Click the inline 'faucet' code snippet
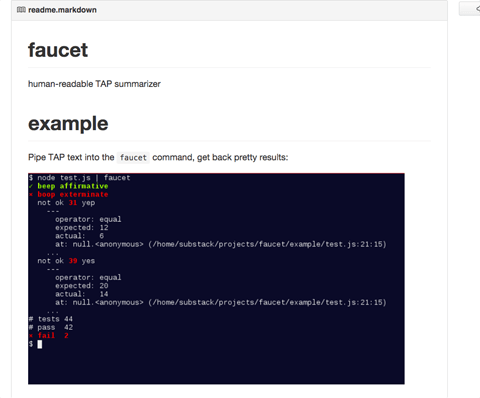 tap(133, 158)
